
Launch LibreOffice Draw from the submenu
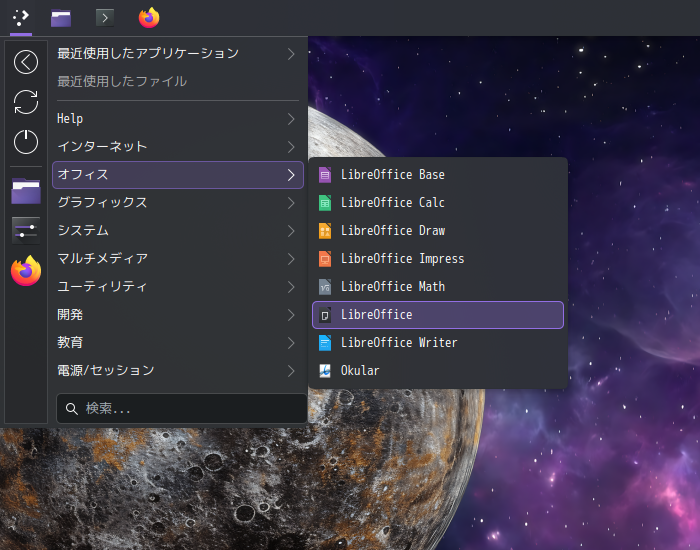click(438, 231)
